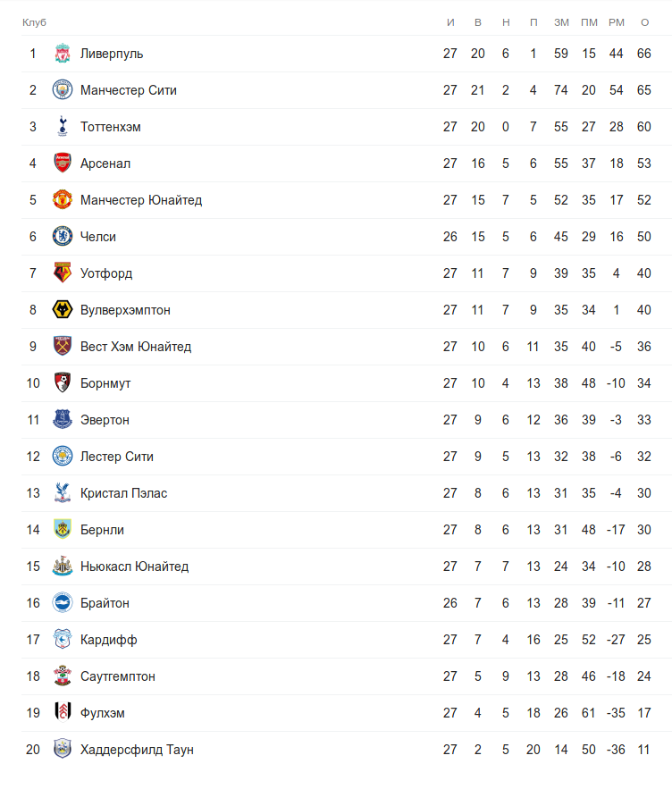Click the Watford crest icon
Image resolution: width=672 pixels, height=789 pixels.
tap(62, 273)
